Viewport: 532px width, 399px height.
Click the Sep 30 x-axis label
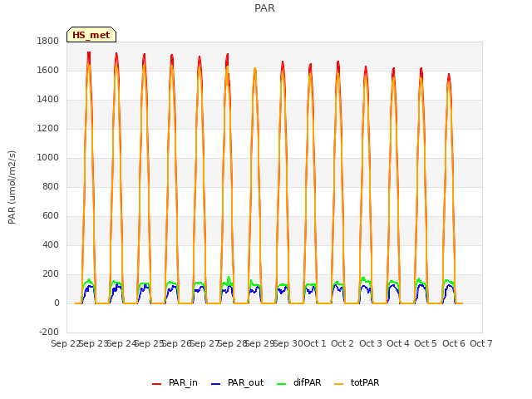[x=288, y=343]
